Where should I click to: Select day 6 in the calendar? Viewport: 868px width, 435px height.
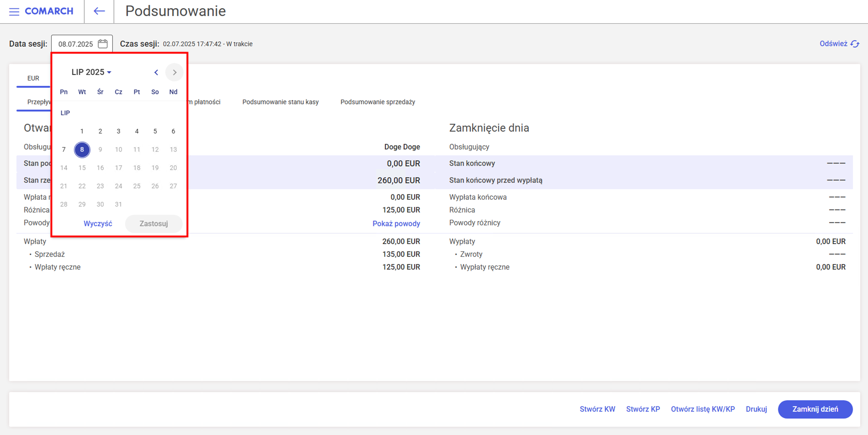173,131
